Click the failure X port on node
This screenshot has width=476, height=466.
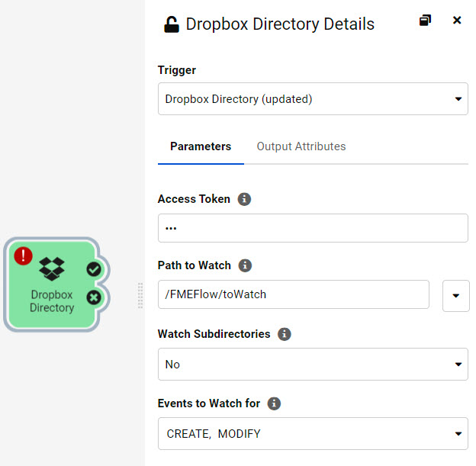tap(94, 297)
